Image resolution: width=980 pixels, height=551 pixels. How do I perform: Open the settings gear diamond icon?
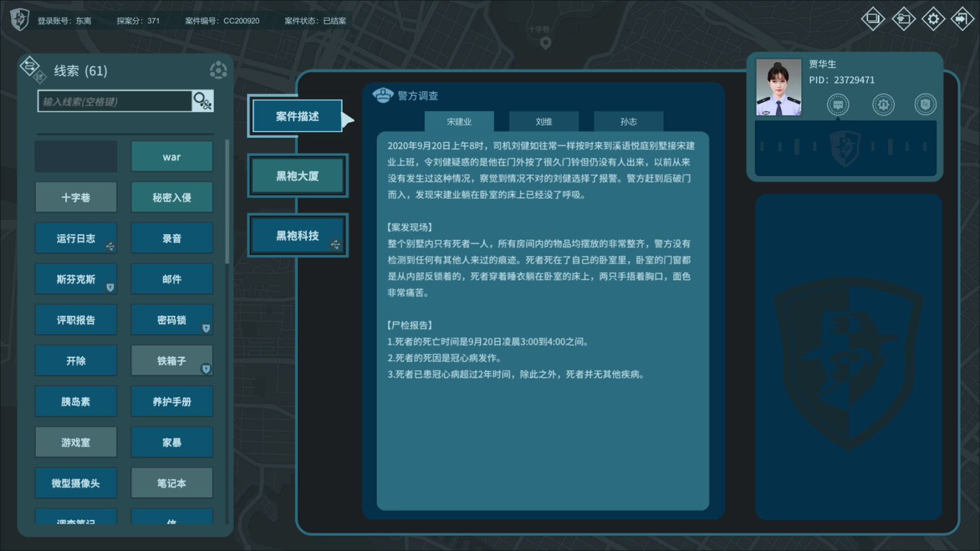(933, 19)
